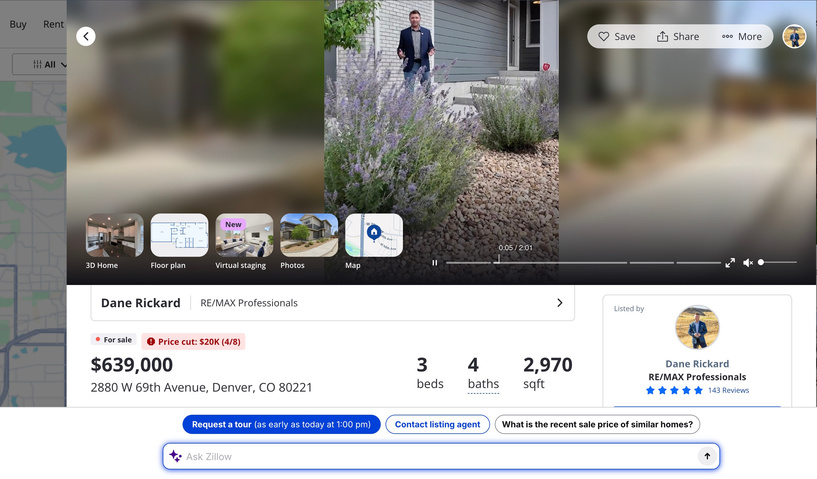This screenshot has width=817, height=479.
Task: Seek along the video progress bar
Action: (583, 263)
